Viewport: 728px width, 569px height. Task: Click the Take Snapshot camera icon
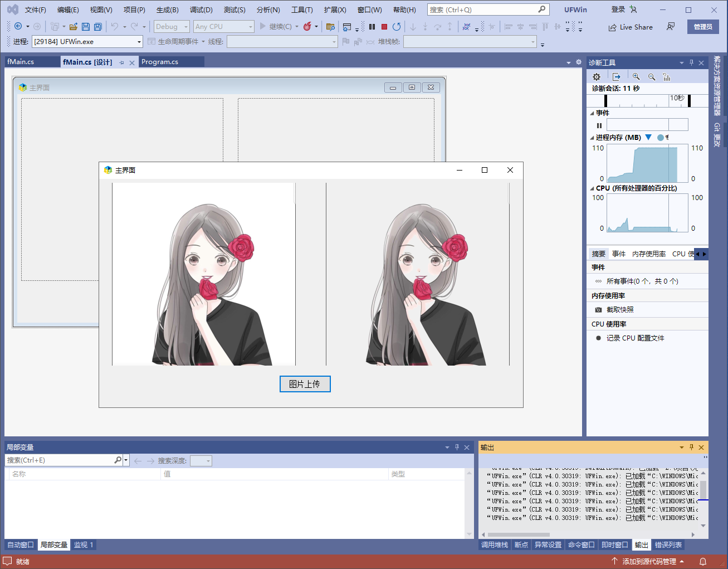point(598,310)
